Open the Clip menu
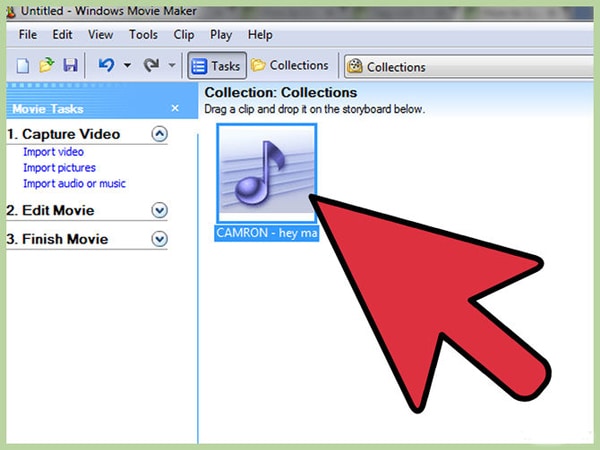Viewport: 600px width, 450px height. (x=184, y=35)
